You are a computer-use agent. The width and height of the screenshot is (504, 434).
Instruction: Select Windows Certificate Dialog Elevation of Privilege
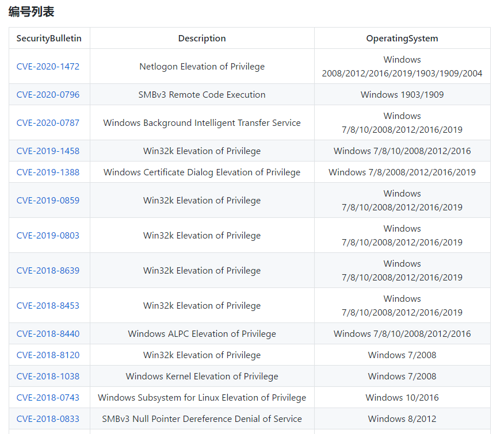pos(202,172)
